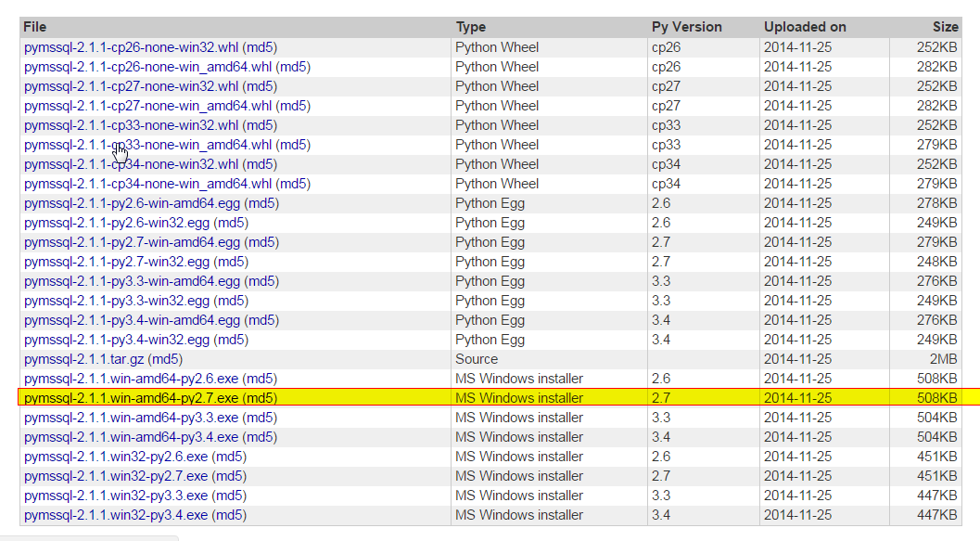The height and width of the screenshot is (541, 980).
Task: Open pymssql-2.1.1-py3.4-win32.egg link
Action: [117, 340]
